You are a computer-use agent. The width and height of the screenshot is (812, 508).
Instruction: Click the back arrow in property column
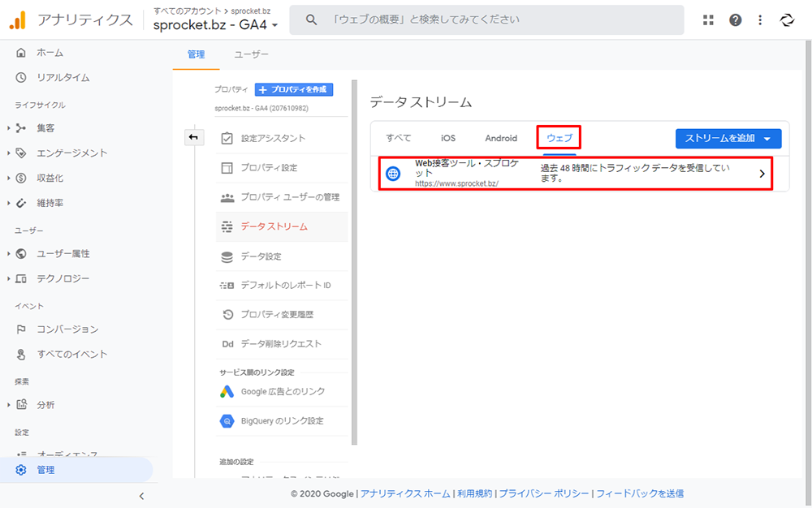pos(193,137)
